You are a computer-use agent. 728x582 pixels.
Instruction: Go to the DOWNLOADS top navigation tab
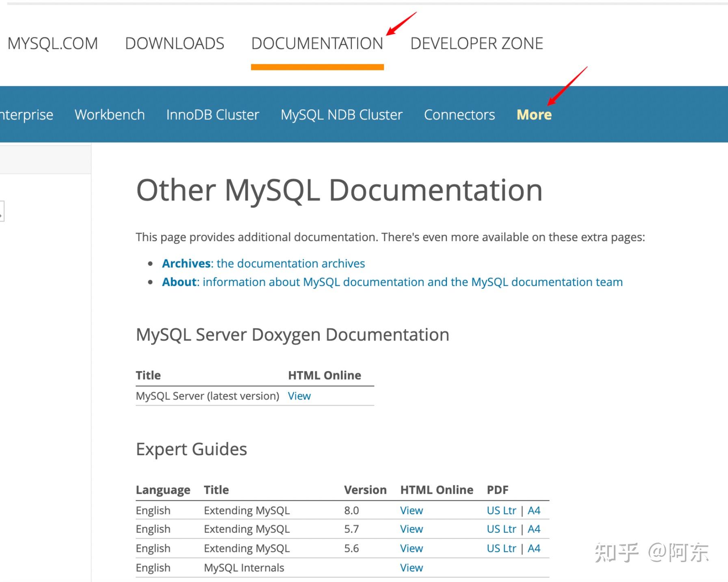coord(175,43)
